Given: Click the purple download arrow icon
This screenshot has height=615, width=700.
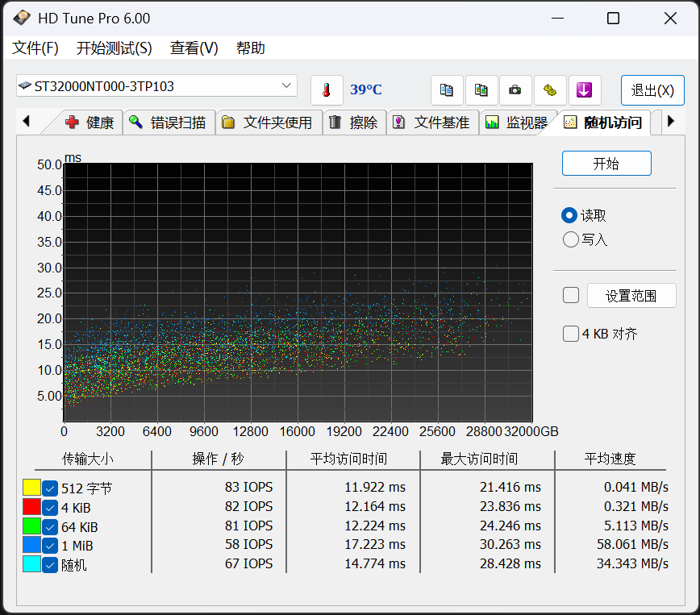Looking at the screenshot, I should tap(585, 89).
